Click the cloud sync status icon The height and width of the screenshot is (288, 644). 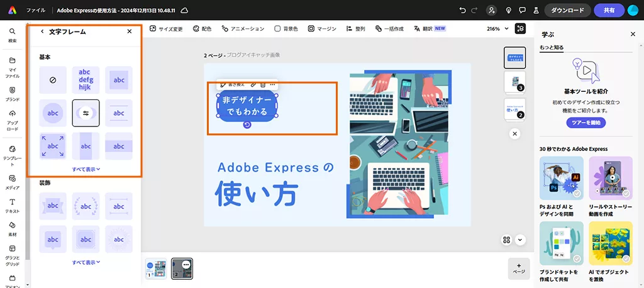click(184, 10)
